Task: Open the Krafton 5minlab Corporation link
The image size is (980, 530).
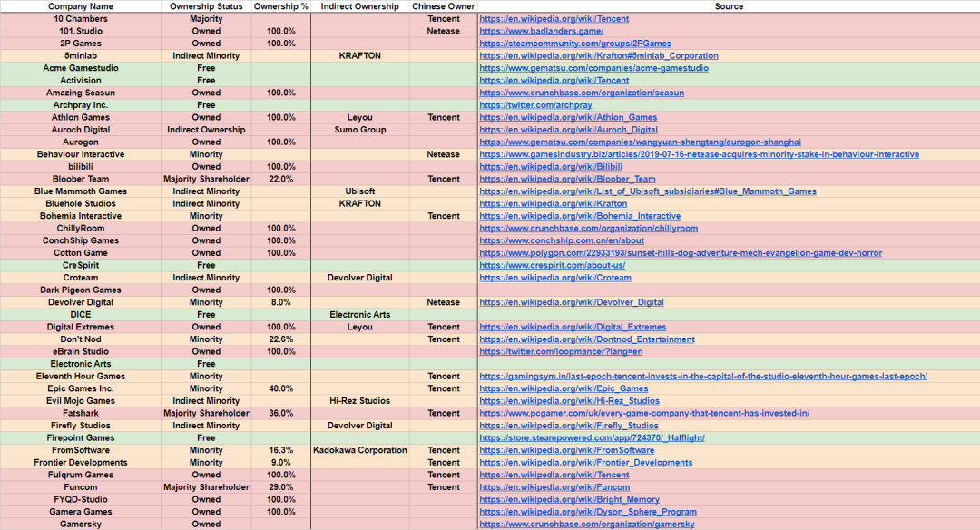Action: coord(599,55)
